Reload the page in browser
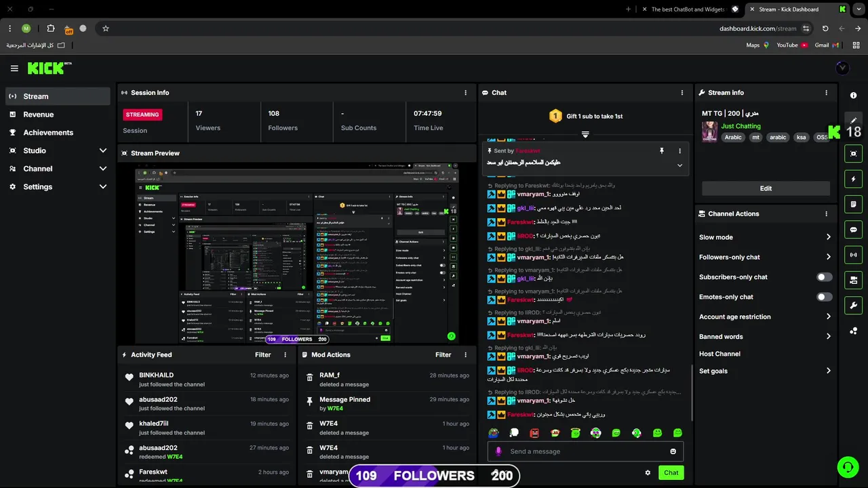Image resolution: width=868 pixels, height=488 pixels. pos(825,28)
